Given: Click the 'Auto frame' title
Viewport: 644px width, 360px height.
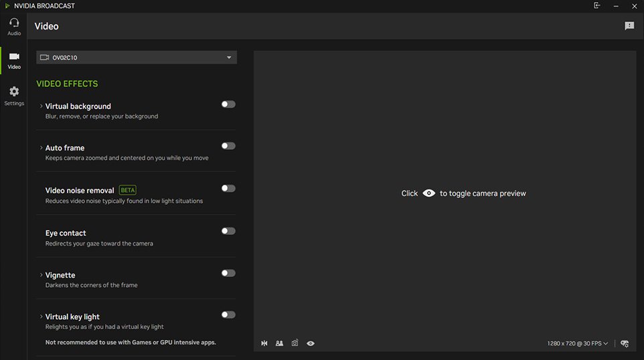Looking at the screenshot, I should coord(65,148).
